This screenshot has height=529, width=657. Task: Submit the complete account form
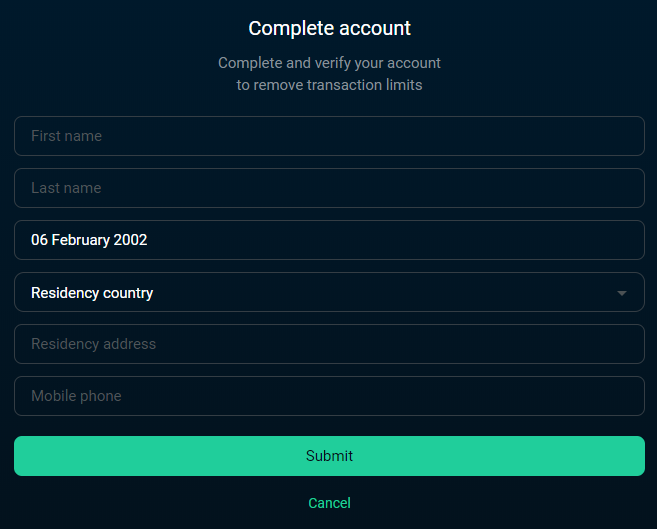click(x=329, y=456)
